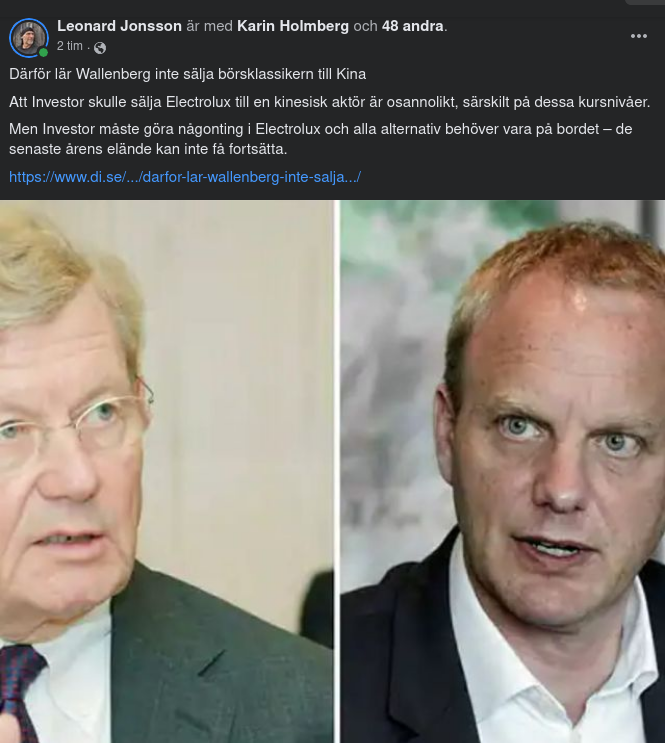
Task: Click the globe public privacy icon
Action: pyautogui.click(x=100, y=48)
